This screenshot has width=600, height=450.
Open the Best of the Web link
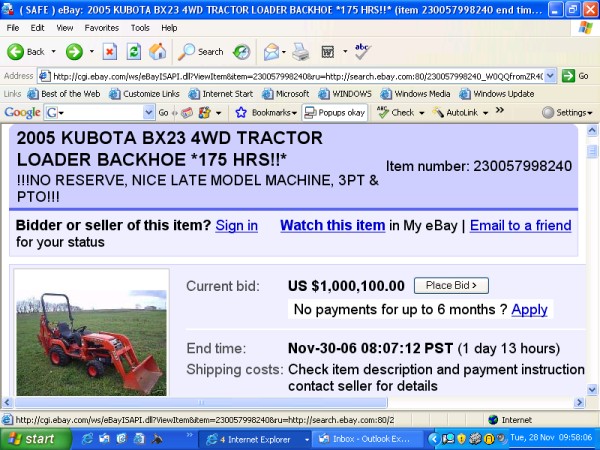coord(64,94)
